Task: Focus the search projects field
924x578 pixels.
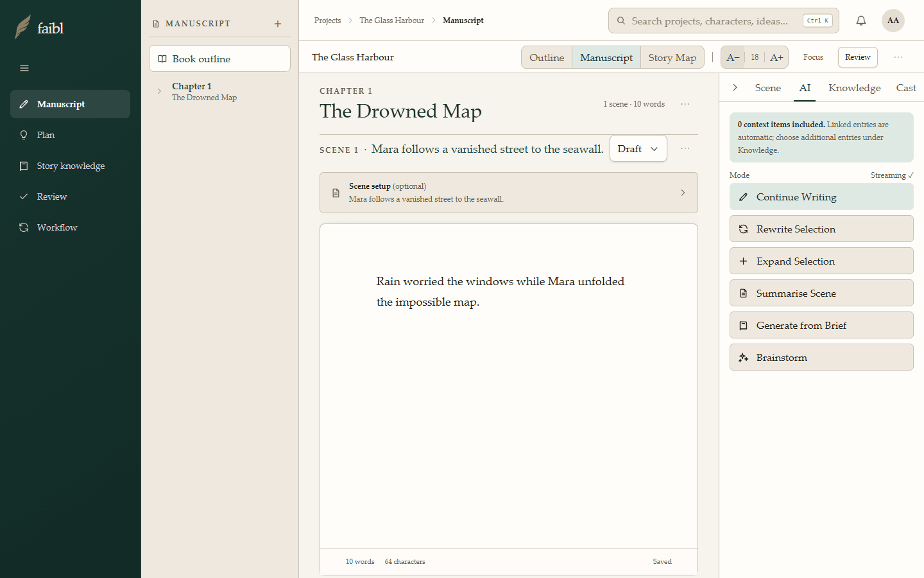Action: 723,21
